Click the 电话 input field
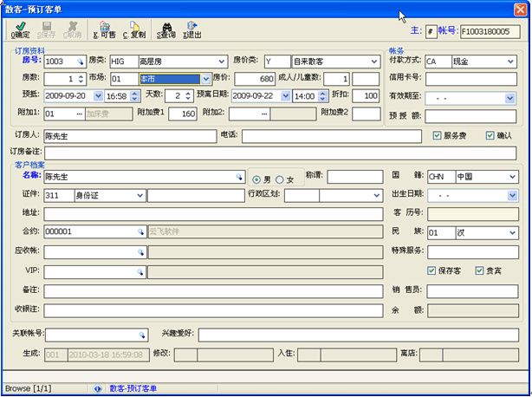Viewport: 532px width, 397px height. coord(332,136)
